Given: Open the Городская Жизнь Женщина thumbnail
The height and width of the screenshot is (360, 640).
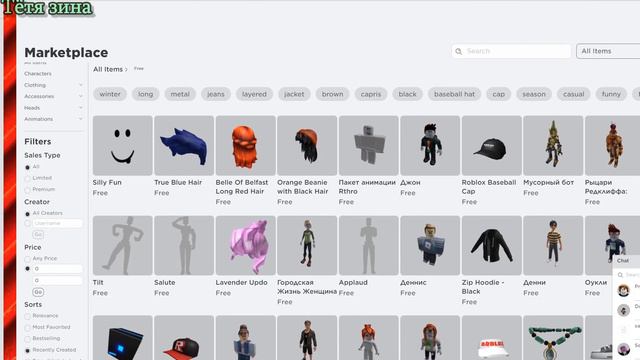Looking at the screenshot, I should click(307, 245).
